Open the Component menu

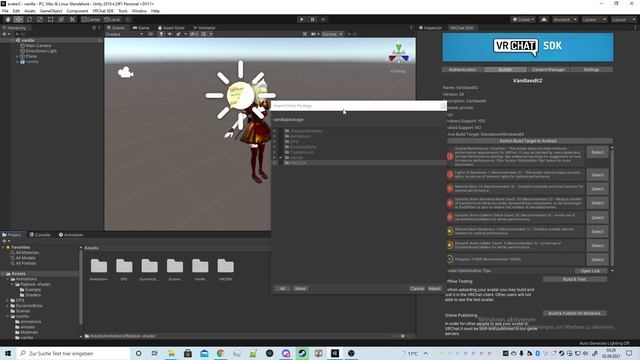(x=77, y=11)
